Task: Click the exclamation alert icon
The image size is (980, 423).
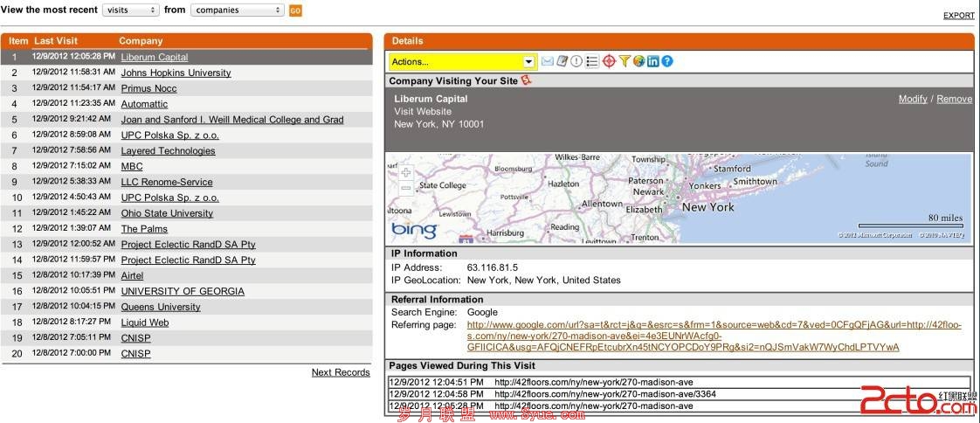Action: pyautogui.click(x=576, y=61)
